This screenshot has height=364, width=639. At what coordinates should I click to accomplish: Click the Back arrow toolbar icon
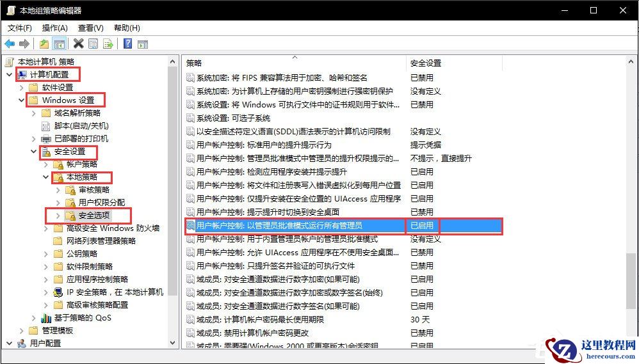point(10,44)
